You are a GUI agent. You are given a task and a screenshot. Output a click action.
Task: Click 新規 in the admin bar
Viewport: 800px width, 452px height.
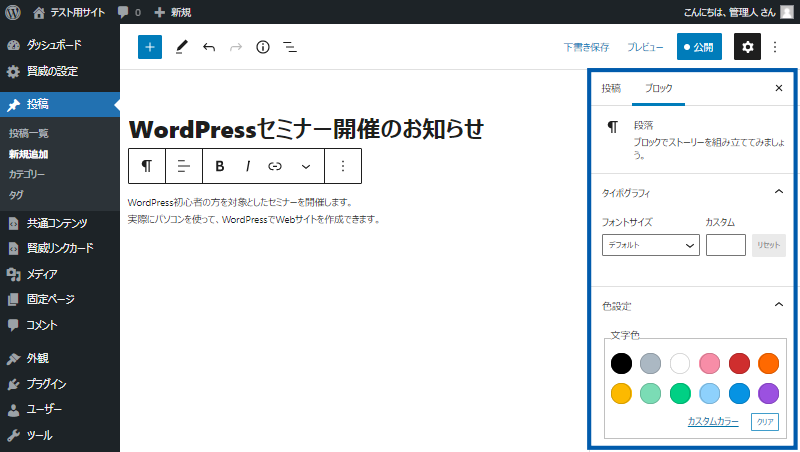[x=172, y=12]
